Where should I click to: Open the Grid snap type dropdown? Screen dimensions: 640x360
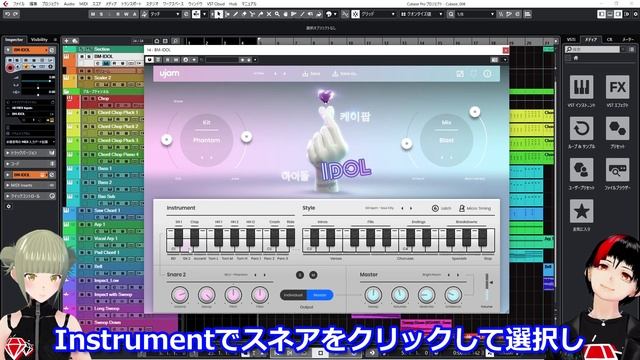point(378,14)
